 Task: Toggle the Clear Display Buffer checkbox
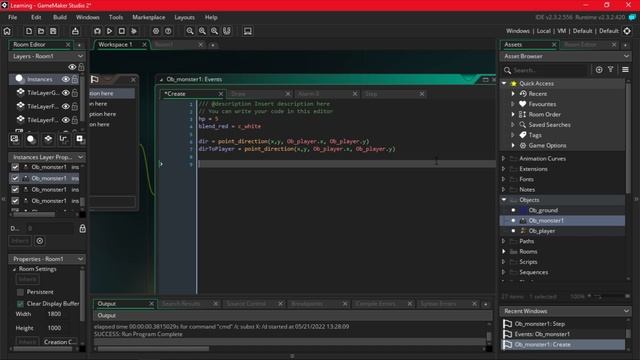20,304
